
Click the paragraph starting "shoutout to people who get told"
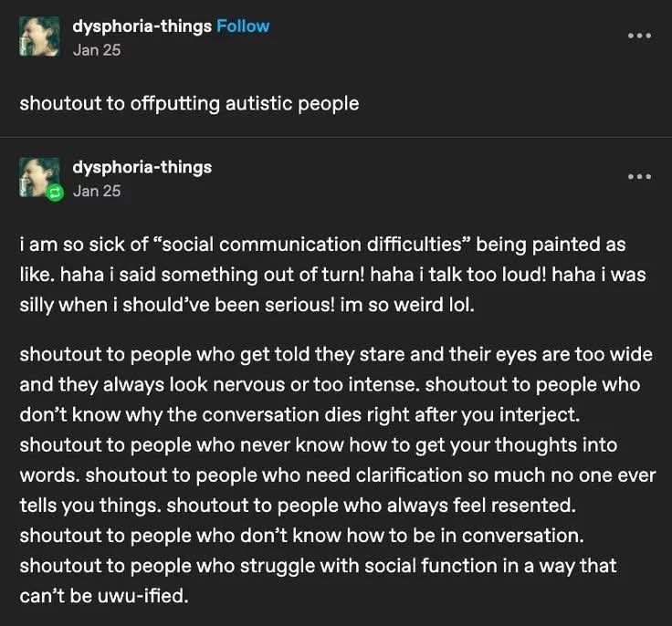338,475
